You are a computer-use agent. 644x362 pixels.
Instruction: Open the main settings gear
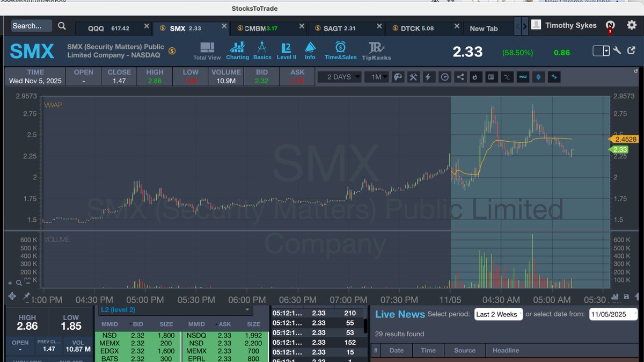click(x=631, y=25)
